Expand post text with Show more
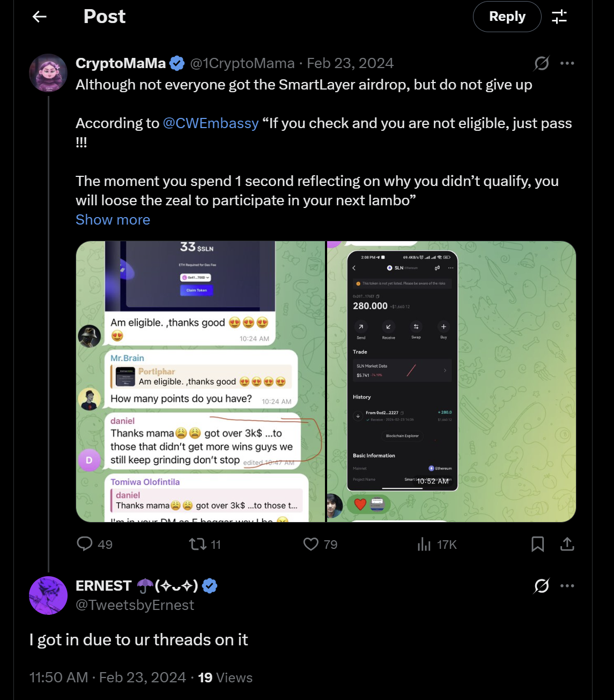The image size is (614, 700). [113, 220]
